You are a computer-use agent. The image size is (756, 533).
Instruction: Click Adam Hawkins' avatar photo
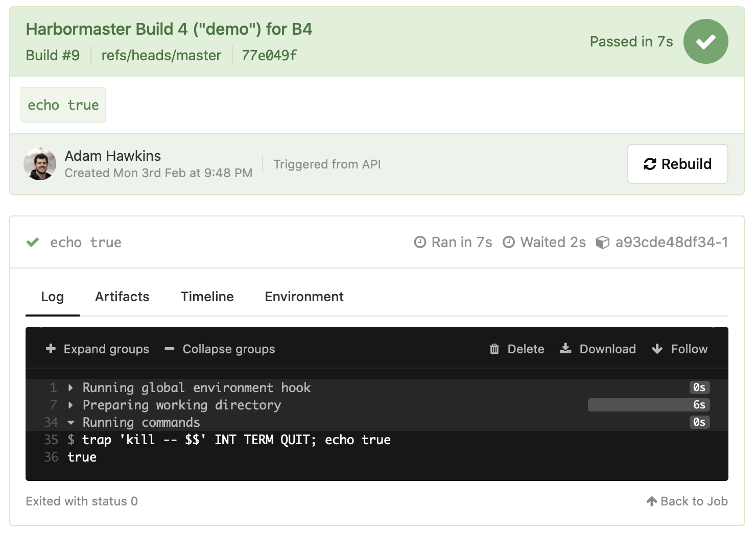40,164
